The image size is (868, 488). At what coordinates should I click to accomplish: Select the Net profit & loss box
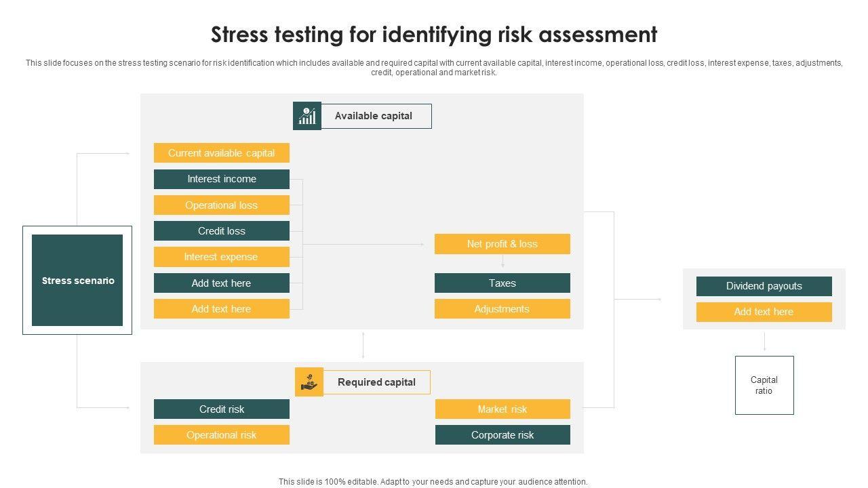502,244
